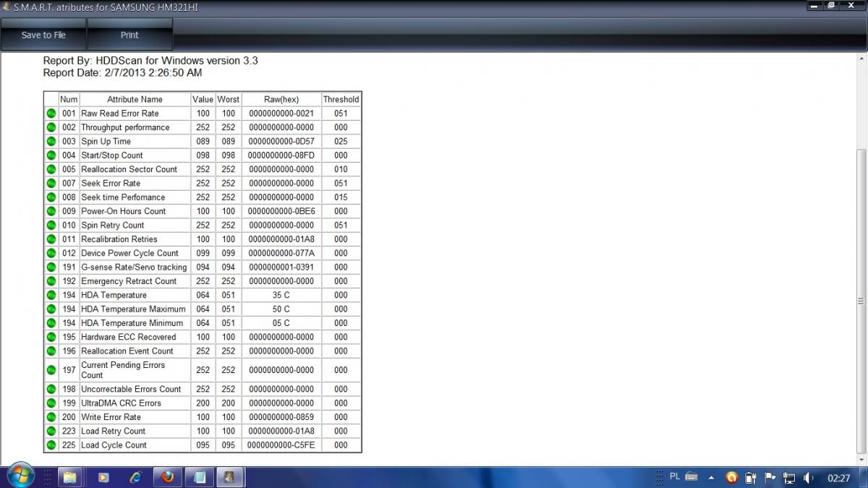
Task: Click the Worst column header
Action: 229,99
